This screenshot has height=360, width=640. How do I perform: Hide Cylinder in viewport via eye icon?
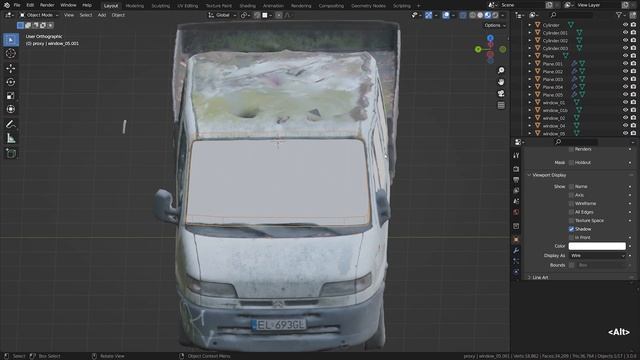(x=625, y=25)
